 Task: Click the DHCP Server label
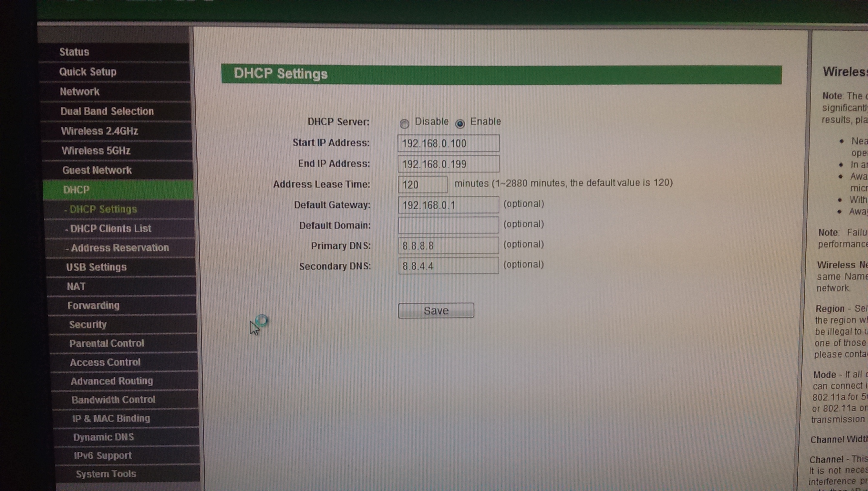pos(338,121)
